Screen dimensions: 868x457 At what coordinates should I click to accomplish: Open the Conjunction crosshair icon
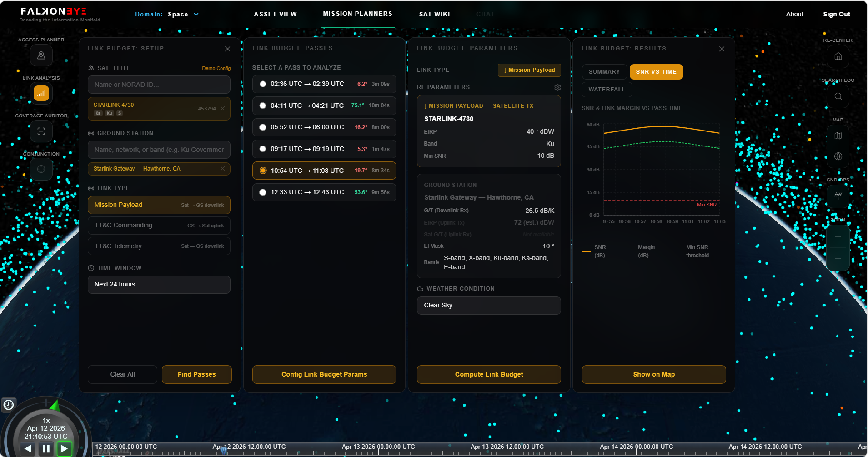click(41, 169)
